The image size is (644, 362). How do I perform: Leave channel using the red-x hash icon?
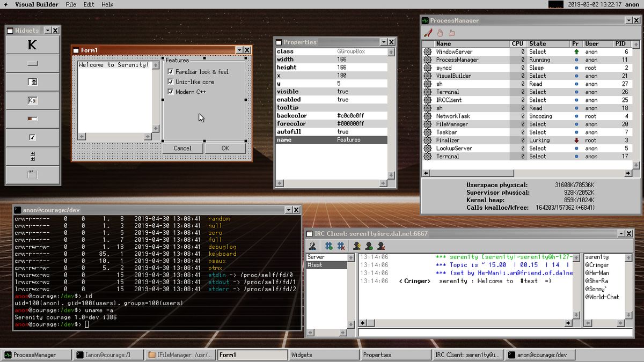tap(340, 246)
